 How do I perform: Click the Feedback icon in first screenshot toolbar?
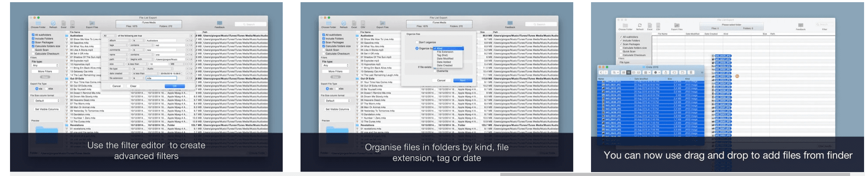coord(219,23)
